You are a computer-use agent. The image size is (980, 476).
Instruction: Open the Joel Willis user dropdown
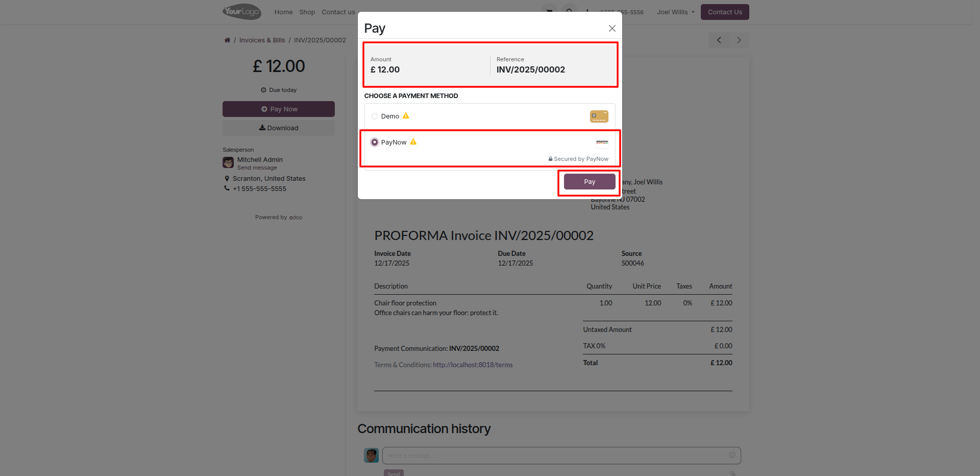pyautogui.click(x=675, y=12)
